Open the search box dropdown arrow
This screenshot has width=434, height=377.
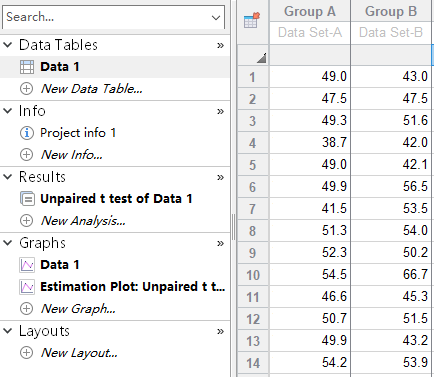(216, 17)
